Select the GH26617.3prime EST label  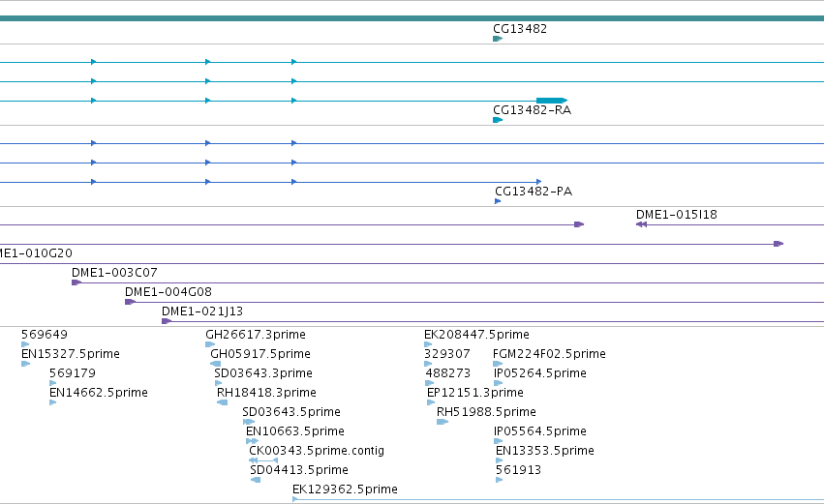[256, 335]
